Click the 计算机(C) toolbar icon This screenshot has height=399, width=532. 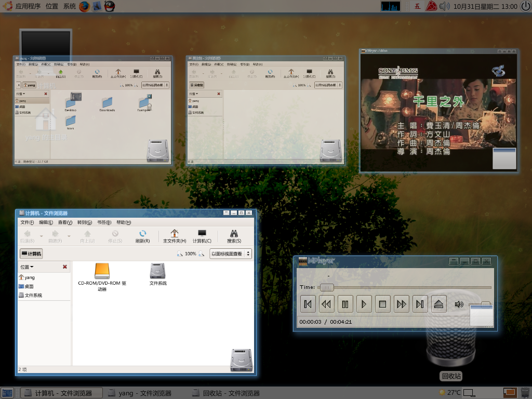[202, 236]
